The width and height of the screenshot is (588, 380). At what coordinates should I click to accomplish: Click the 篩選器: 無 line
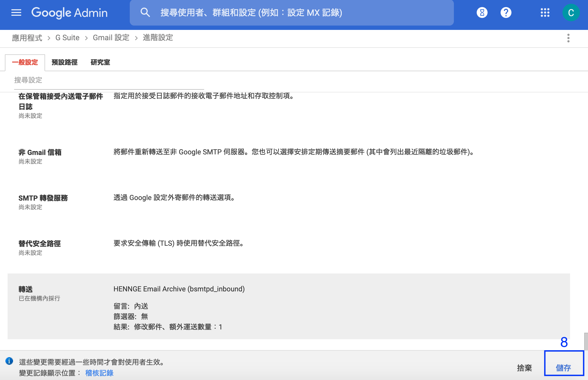tap(131, 316)
